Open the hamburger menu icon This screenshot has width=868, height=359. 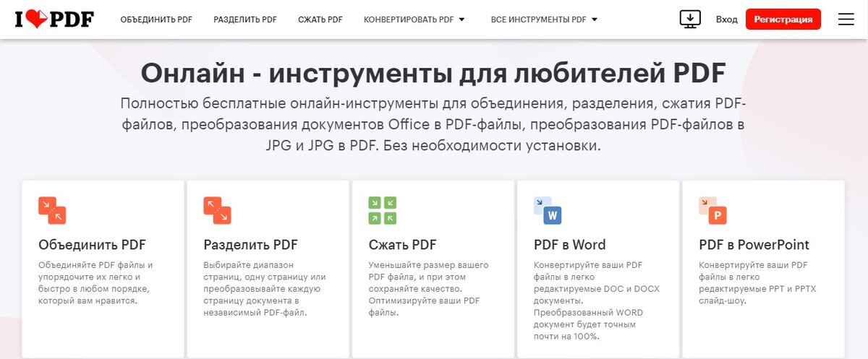[x=846, y=20]
